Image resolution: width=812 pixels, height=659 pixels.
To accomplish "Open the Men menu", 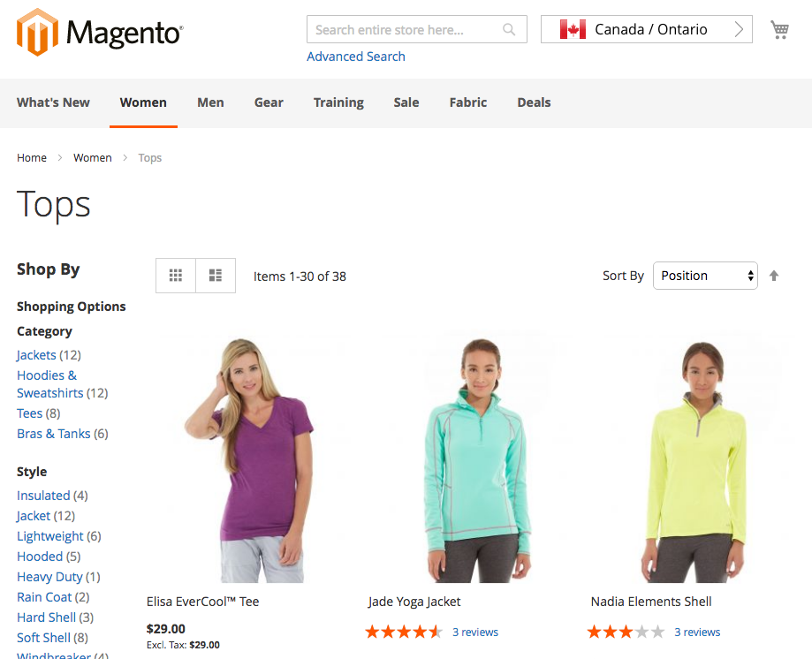I will 210,102.
